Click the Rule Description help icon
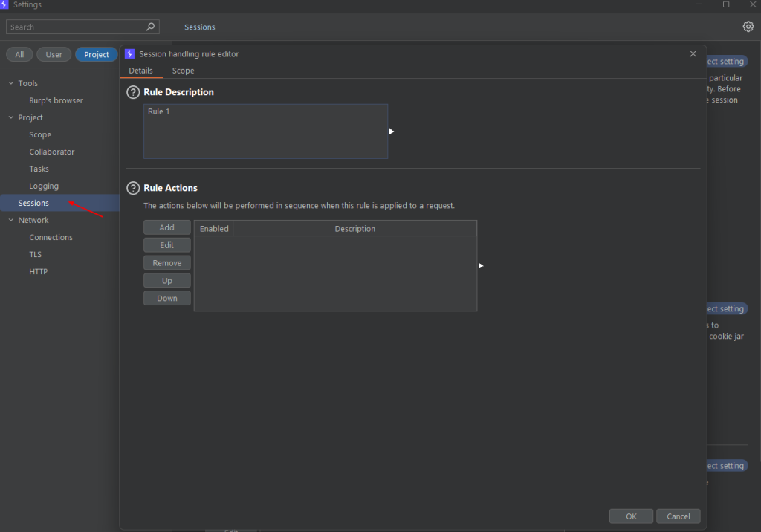Image resolution: width=761 pixels, height=532 pixels. point(133,92)
